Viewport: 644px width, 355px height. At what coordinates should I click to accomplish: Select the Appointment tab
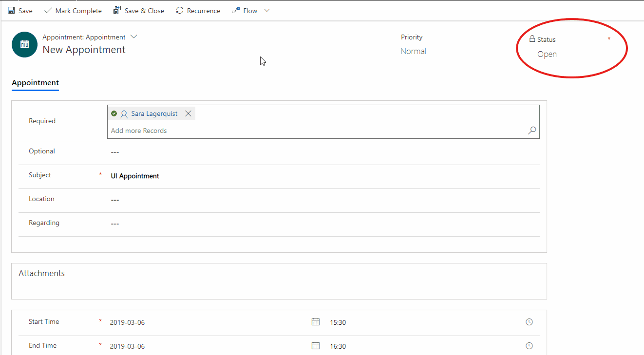click(35, 83)
